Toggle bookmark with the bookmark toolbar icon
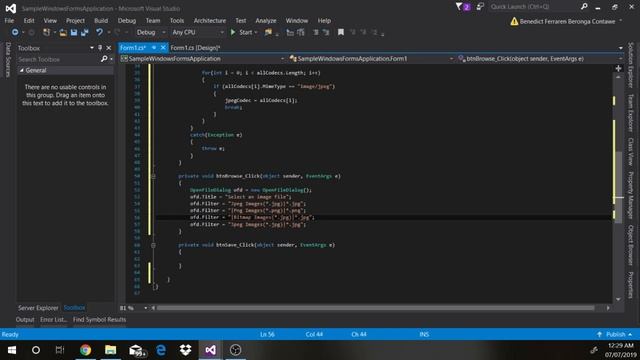The image size is (640, 360). click(x=340, y=32)
